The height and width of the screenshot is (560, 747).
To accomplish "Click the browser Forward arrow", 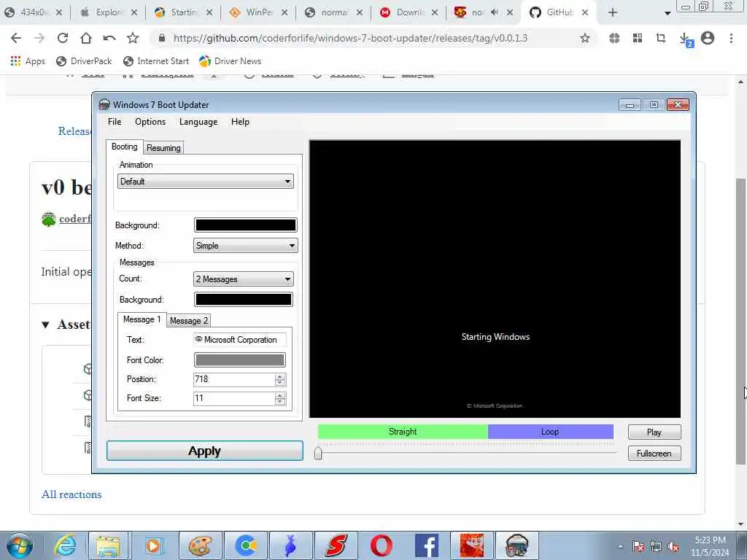I will pos(39,38).
